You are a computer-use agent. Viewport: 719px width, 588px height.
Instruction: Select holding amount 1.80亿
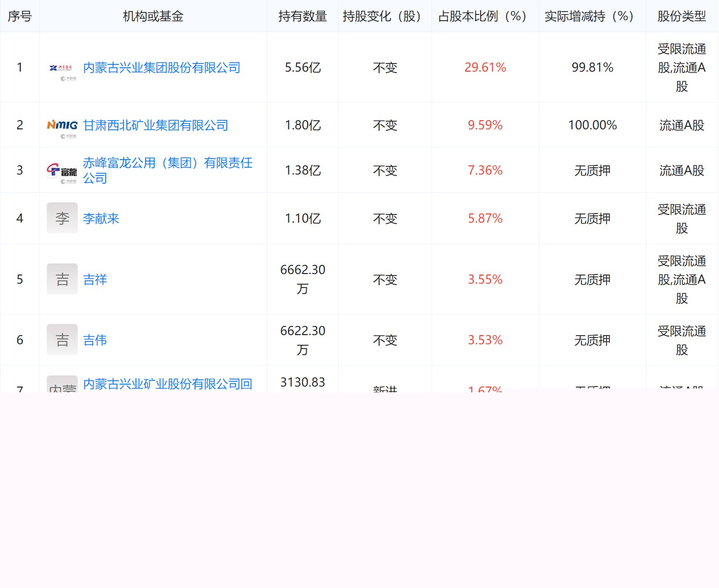303,125
